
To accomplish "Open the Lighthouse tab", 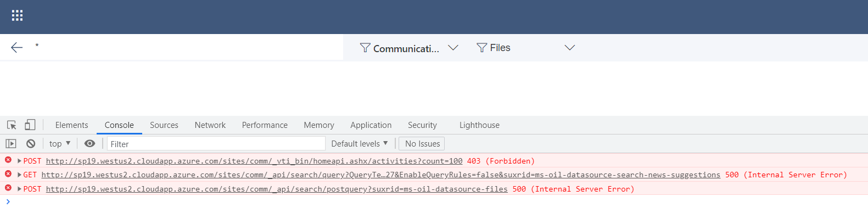I will (x=479, y=125).
